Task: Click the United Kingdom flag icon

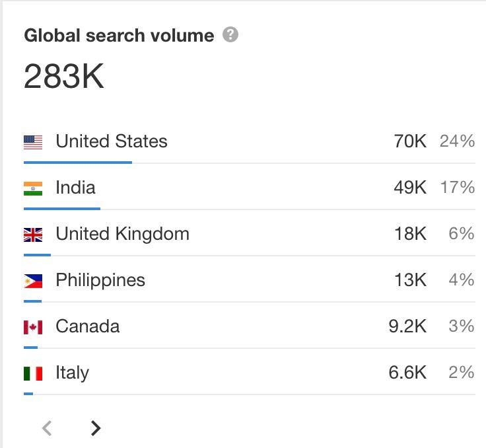Action: coord(33,235)
